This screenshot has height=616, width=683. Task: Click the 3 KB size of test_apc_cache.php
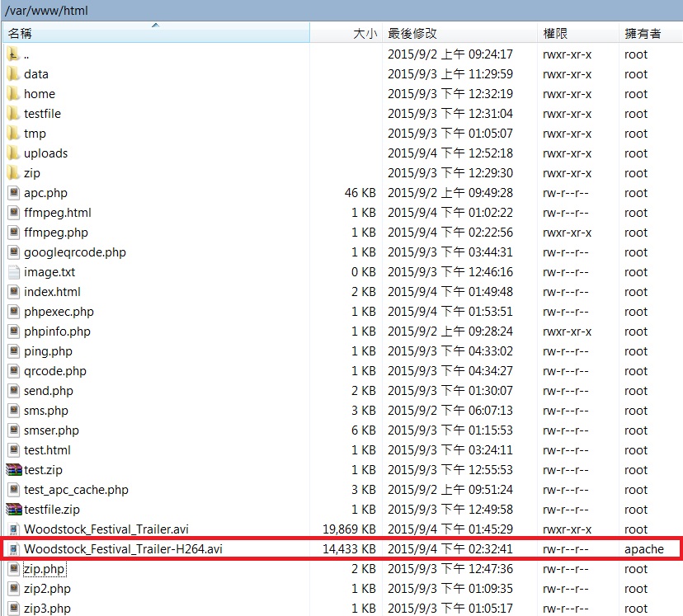click(x=363, y=490)
